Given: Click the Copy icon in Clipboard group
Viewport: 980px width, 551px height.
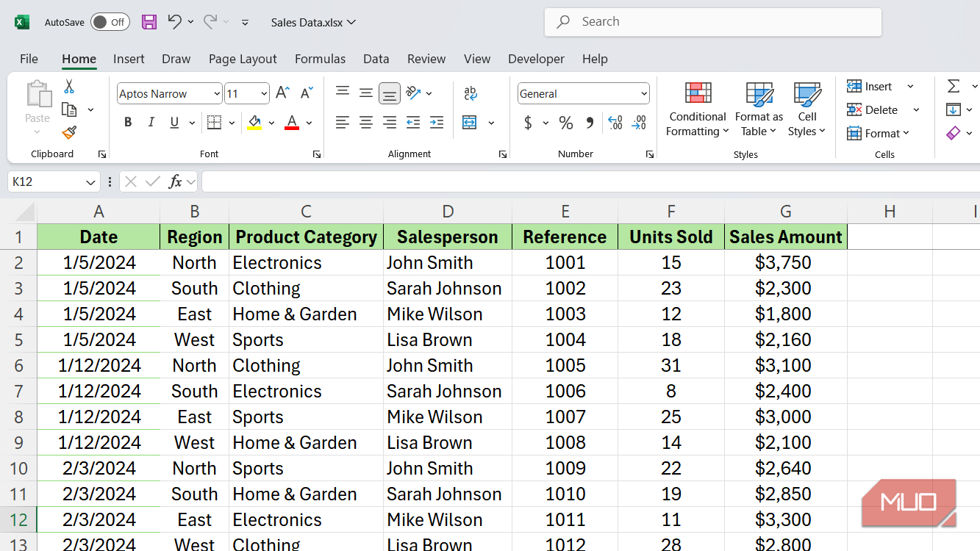Looking at the screenshot, I should (x=70, y=109).
